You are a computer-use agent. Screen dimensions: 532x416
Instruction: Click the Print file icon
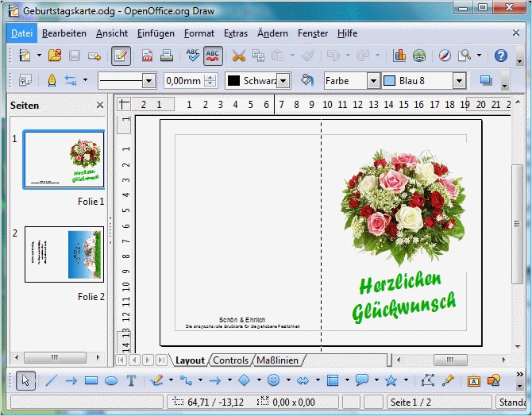(x=167, y=56)
